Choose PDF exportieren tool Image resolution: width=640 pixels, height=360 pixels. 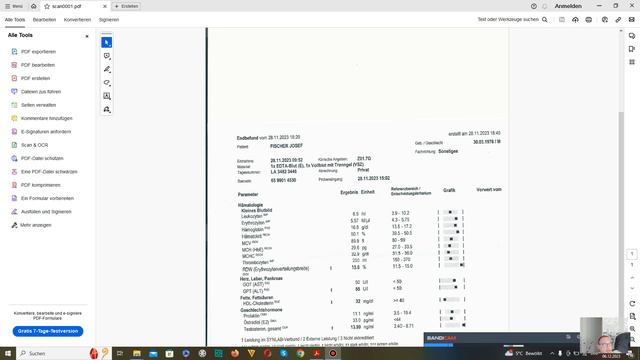click(x=34, y=52)
